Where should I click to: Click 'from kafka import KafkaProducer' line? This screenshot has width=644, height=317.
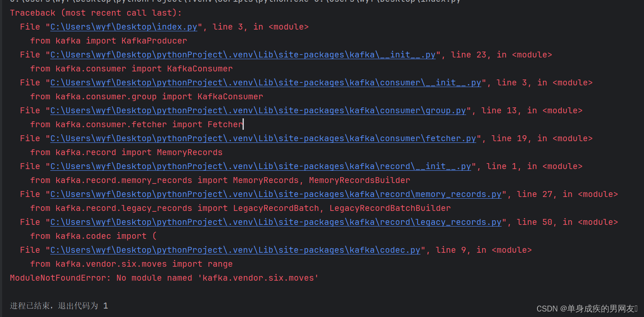point(109,41)
